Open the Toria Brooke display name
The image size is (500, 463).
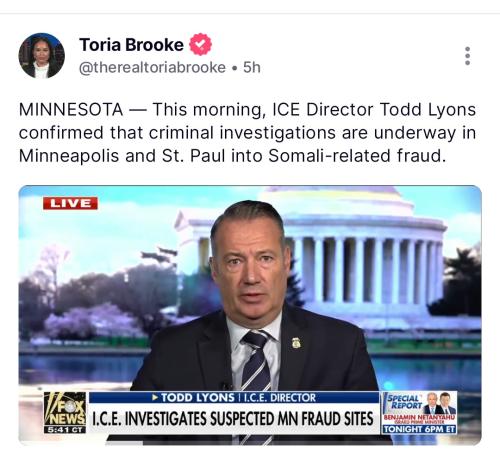coord(131,45)
